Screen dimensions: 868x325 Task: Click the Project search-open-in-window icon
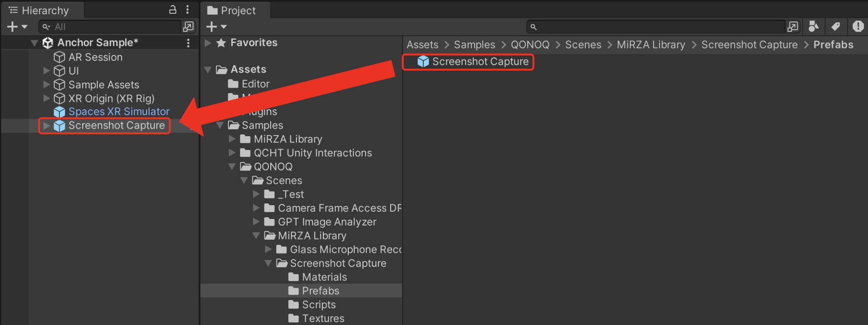coord(792,27)
